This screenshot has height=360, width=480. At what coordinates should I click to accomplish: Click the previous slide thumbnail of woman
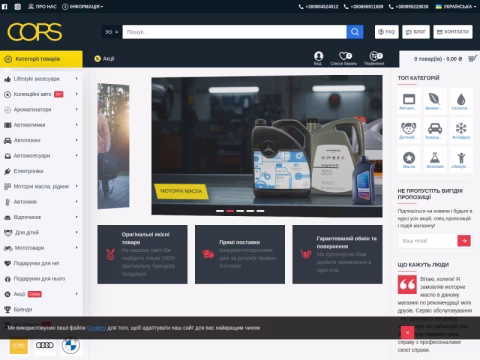pos(113,146)
